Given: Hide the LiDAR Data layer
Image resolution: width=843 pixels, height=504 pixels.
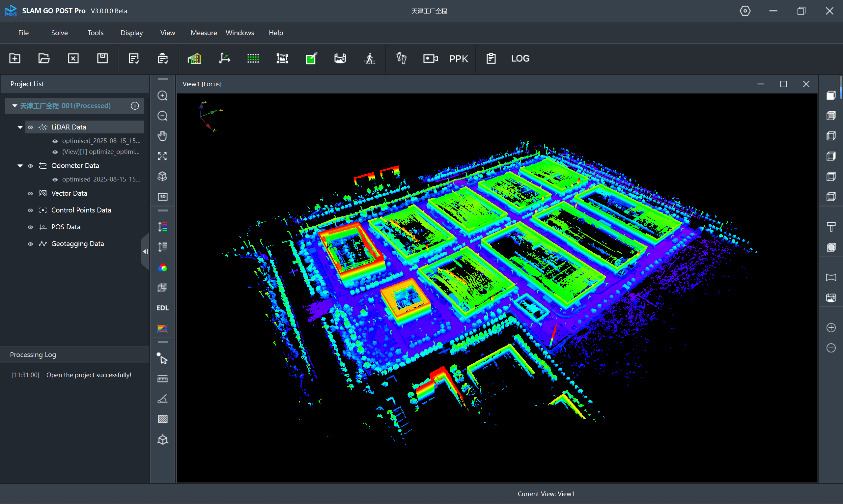Looking at the screenshot, I should tap(31, 127).
